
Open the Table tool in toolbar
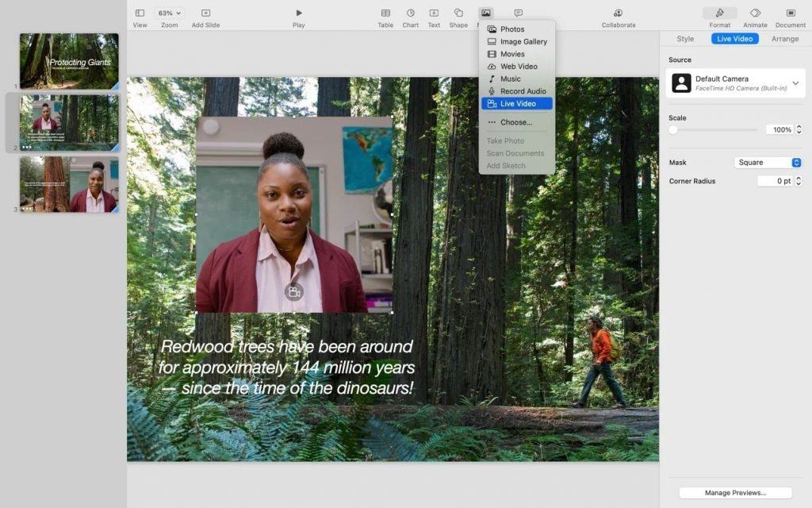[385, 13]
